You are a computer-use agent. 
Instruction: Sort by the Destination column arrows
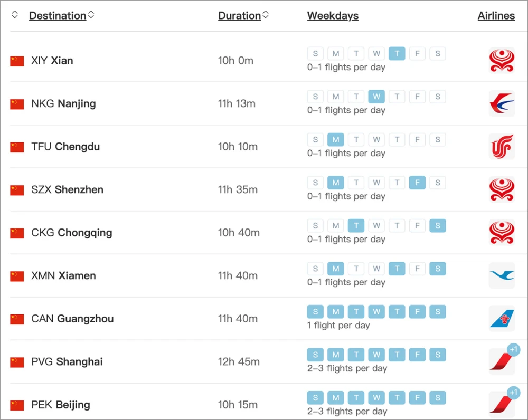91,15
